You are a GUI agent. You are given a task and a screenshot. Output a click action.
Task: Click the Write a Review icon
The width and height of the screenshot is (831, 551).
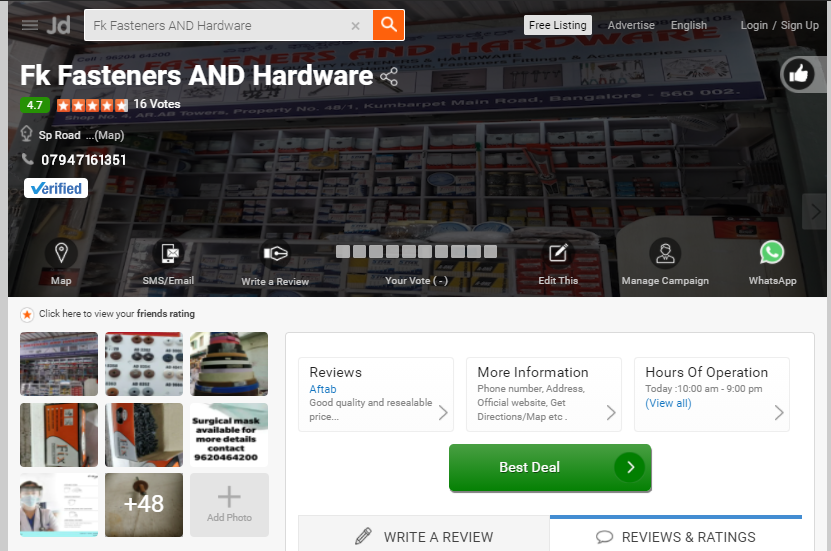click(x=275, y=253)
